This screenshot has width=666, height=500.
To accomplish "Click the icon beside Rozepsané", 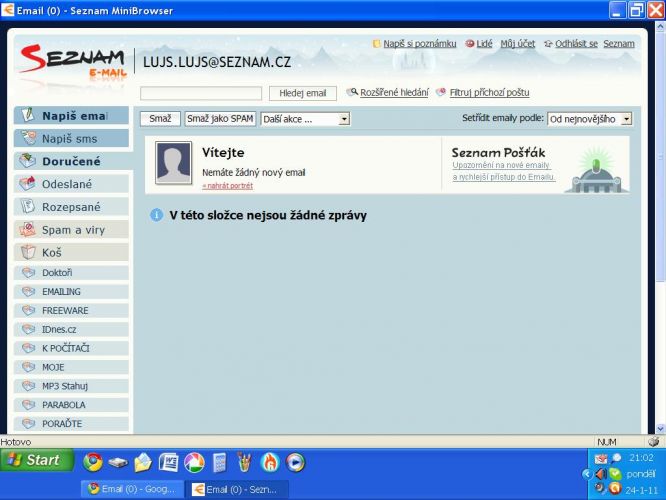I will 28,206.
